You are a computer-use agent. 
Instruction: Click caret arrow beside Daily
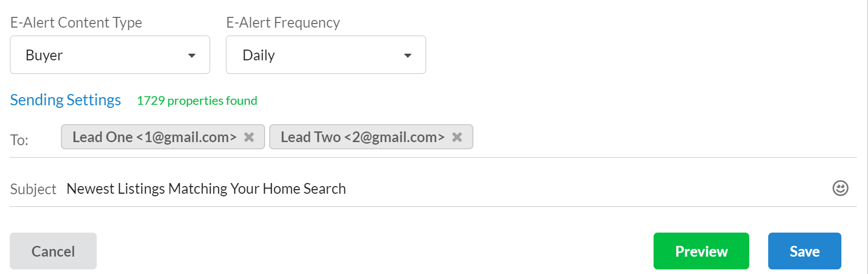[x=408, y=55]
